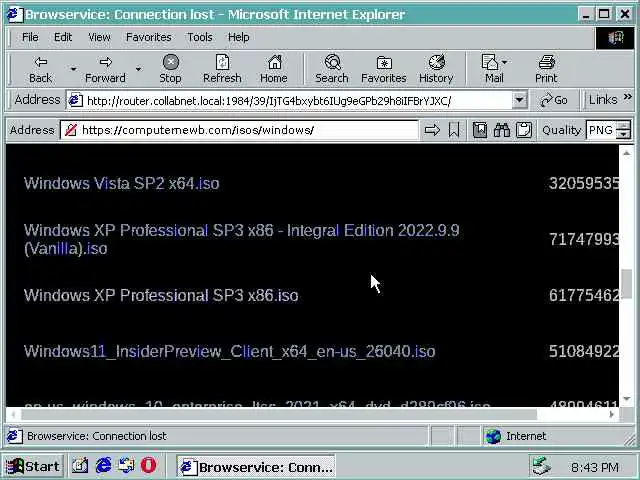Click the Outlook Express quick launch icon

pyautogui.click(x=126, y=466)
